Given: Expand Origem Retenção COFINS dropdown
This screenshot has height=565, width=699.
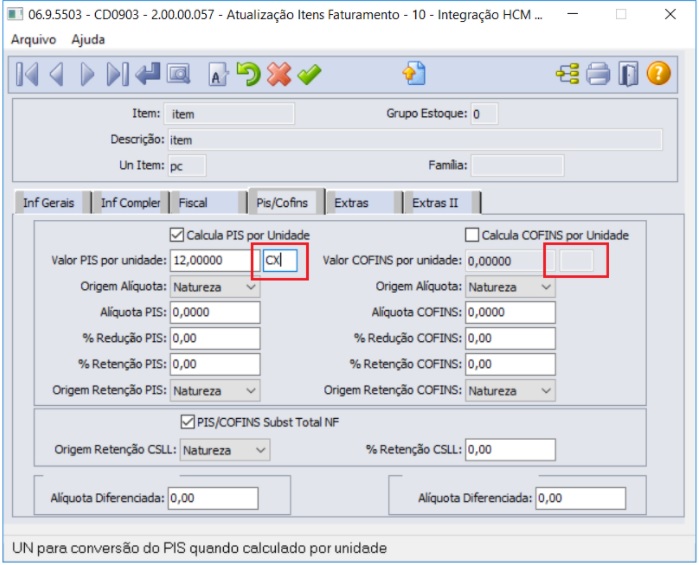Looking at the screenshot, I should tap(510, 391).
